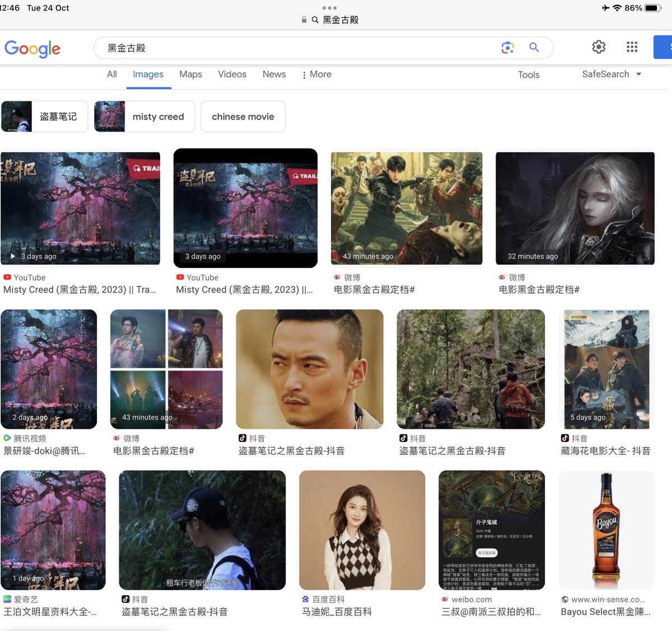672x631 pixels.
Task: Open the zombie fight movie poster thumbnail
Action: coord(407,208)
